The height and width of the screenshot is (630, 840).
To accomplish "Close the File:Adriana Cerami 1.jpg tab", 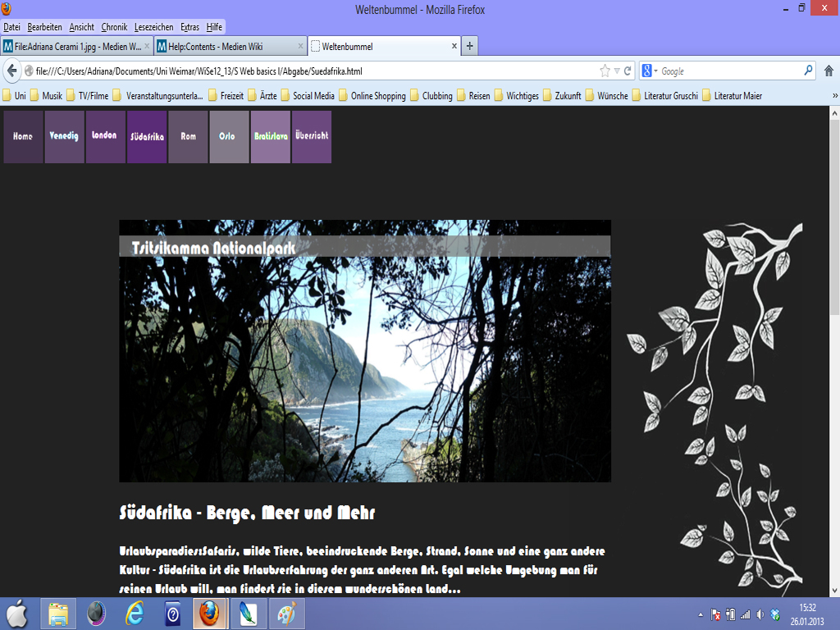I will (x=147, y=46).
